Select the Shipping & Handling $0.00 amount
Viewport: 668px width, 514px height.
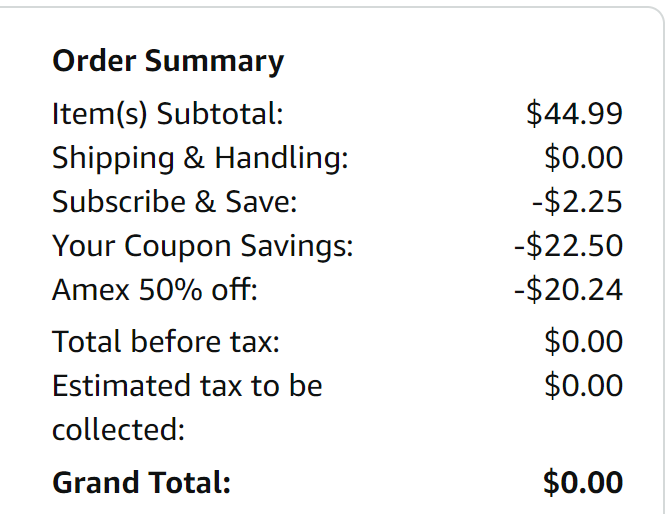[x=583, y=158]
